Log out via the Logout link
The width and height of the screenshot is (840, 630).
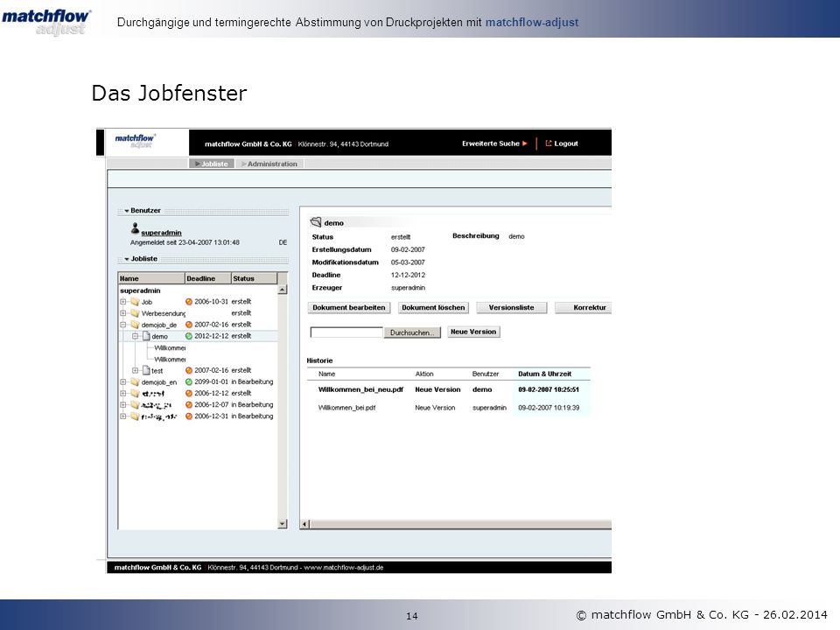[566, 143]
